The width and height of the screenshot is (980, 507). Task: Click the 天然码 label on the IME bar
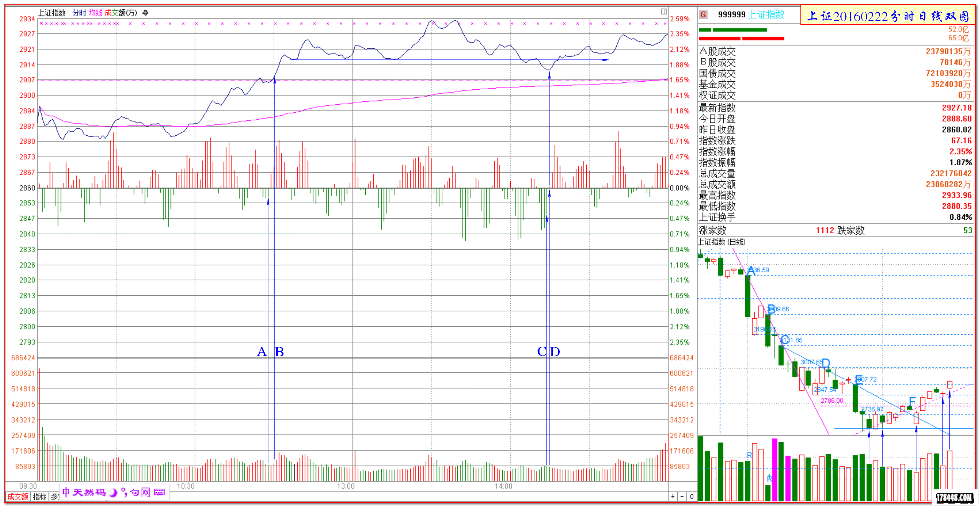[89, 492]
